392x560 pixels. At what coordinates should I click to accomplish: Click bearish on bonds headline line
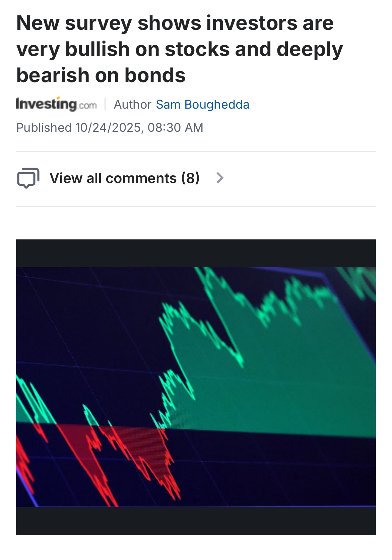[x=101, y=75]
